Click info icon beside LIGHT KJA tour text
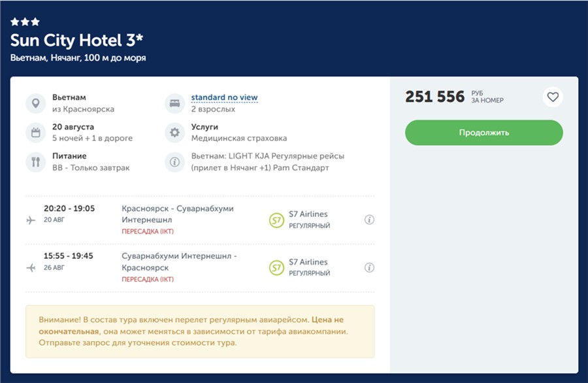The height and width of the screenshot is (383, 588). click(x=174, y=162)
